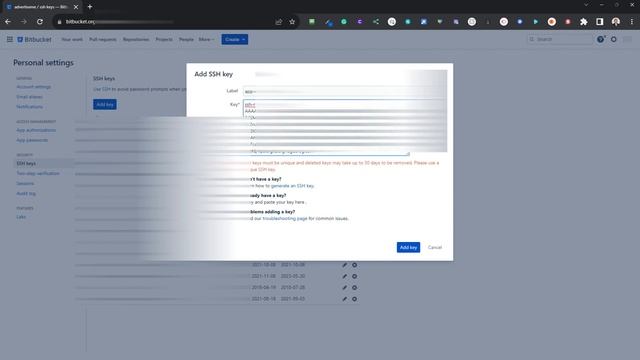Delete the SSH key dated 2021-11-08
This screenshot has width=640, height=360.
click(354, 276)
